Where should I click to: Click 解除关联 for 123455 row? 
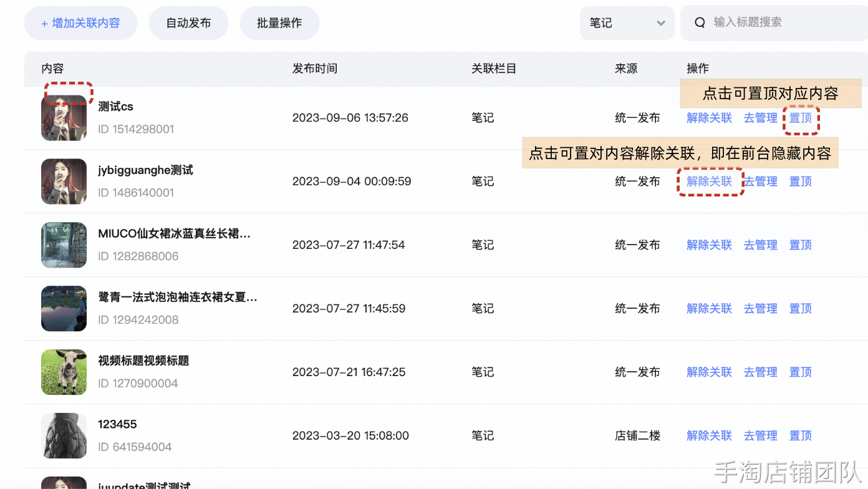[709, 436]
